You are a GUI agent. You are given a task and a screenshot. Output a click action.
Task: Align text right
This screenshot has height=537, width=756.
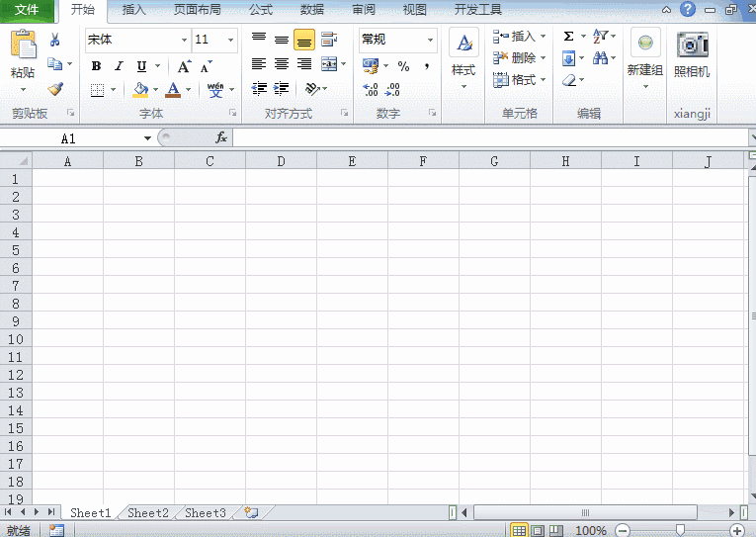click(304, 63)
